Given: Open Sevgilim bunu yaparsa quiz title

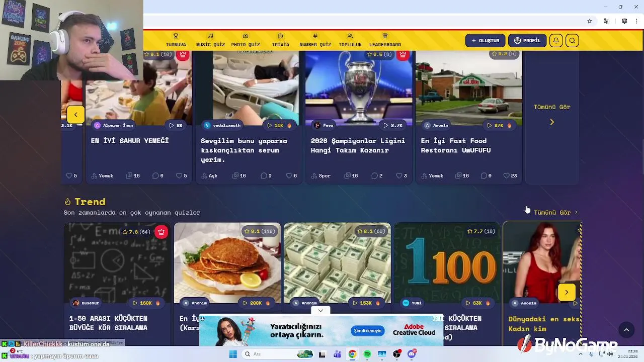Looking at the screenshot, I should pyautogui.click(x=244, y=150).
